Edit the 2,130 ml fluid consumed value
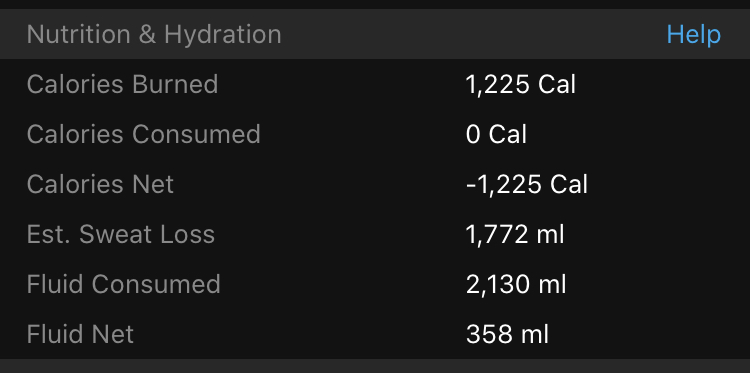This screenshot has height=373, width=750. pyautogui.click(x=516, y=285)
